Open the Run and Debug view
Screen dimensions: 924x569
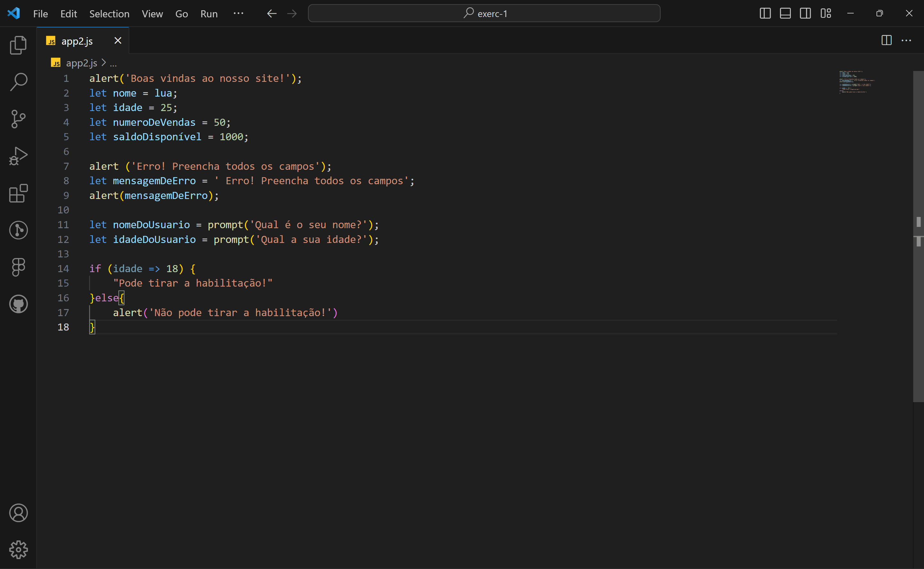tap(18, 156)
